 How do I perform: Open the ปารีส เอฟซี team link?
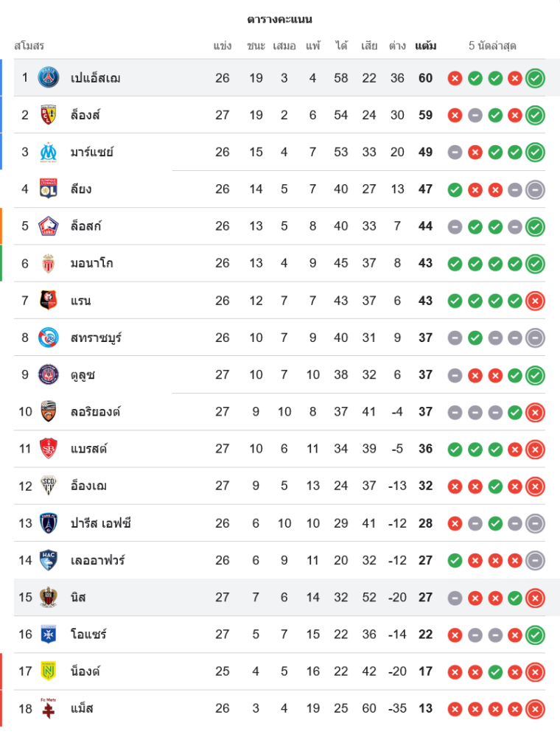pyautogui.click(x=100, y=523)
